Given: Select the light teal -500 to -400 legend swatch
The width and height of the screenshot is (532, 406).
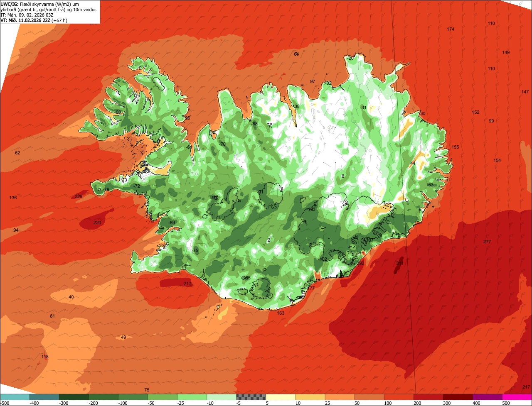Looking at the screenshot, I should pos(15,397).
